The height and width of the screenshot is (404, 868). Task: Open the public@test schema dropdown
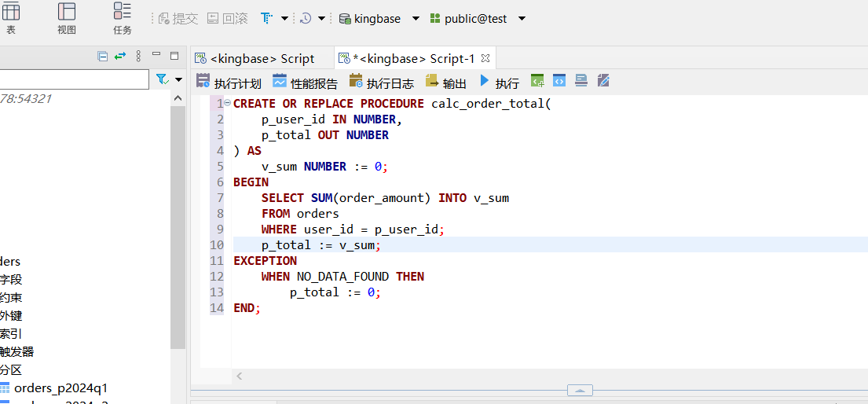pyautogui.click(x=522, y=19)
